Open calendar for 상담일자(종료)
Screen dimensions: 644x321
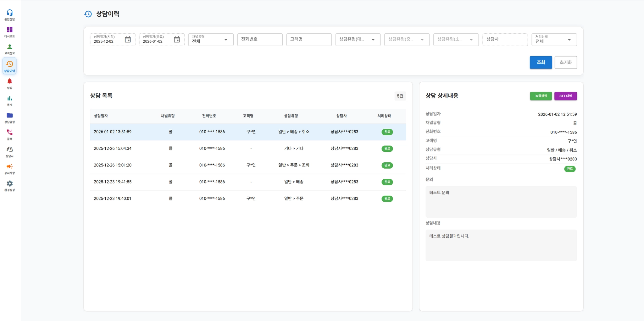tap(177, 40)
